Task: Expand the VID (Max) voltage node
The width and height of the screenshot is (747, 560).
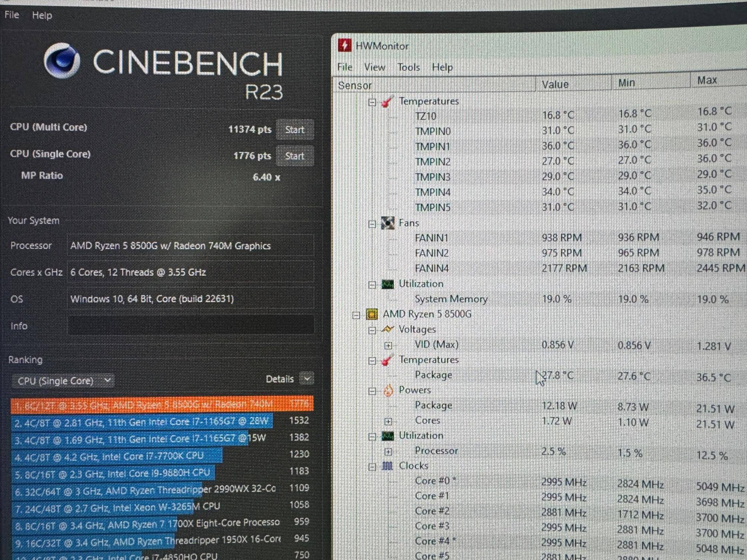Action: tap(388, 346)
